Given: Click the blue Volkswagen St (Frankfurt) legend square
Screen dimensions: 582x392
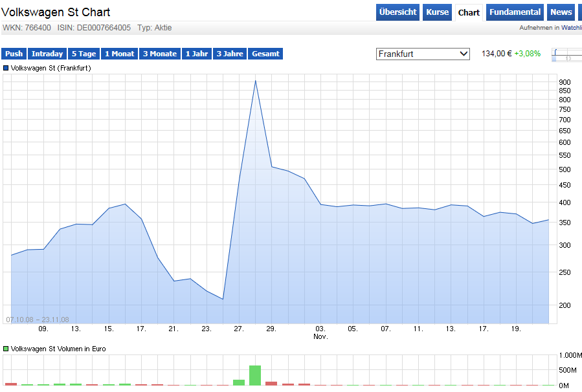Looking at the screenshot, I should [x=6, y=68].
